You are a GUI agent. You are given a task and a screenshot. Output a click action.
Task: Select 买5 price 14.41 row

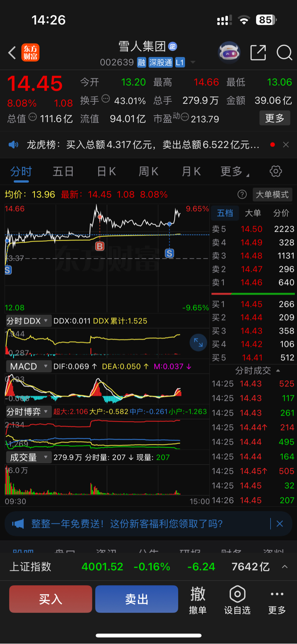tap(253, 358)
